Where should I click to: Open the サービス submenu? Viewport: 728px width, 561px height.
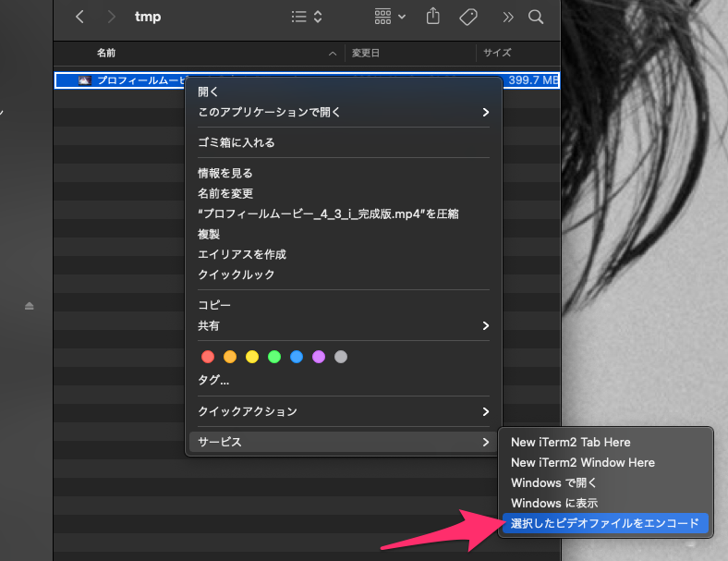(x=344, y=442)
